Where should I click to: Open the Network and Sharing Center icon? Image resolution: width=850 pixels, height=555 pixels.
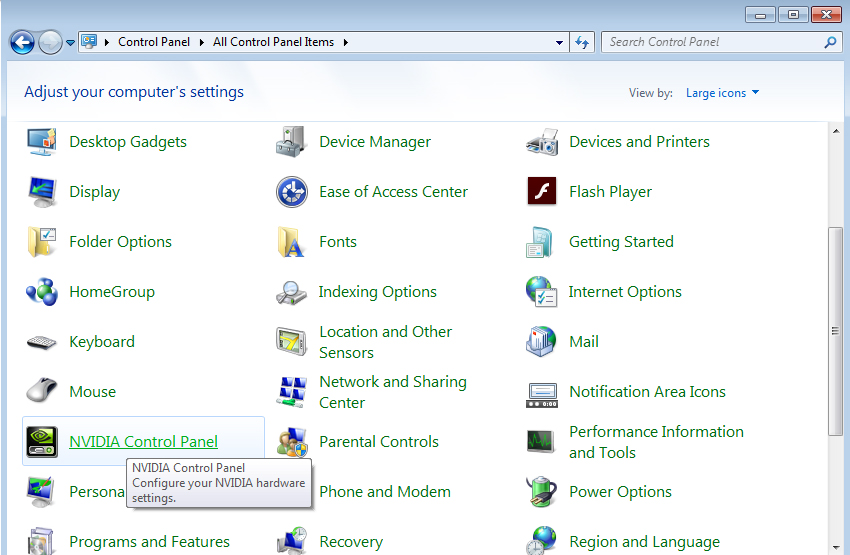coord(292,392)
